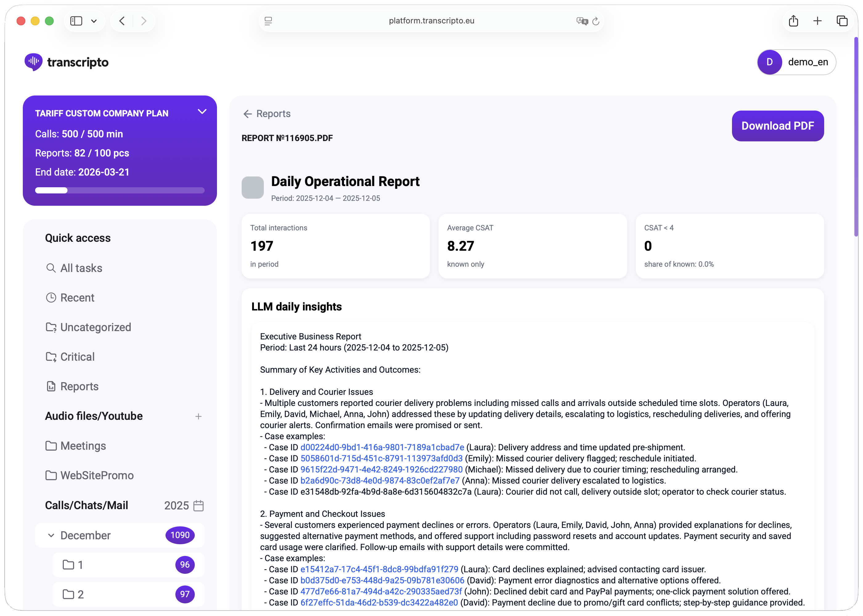Click the plus icon beside Audio files/Youtube

pos(198,416)
